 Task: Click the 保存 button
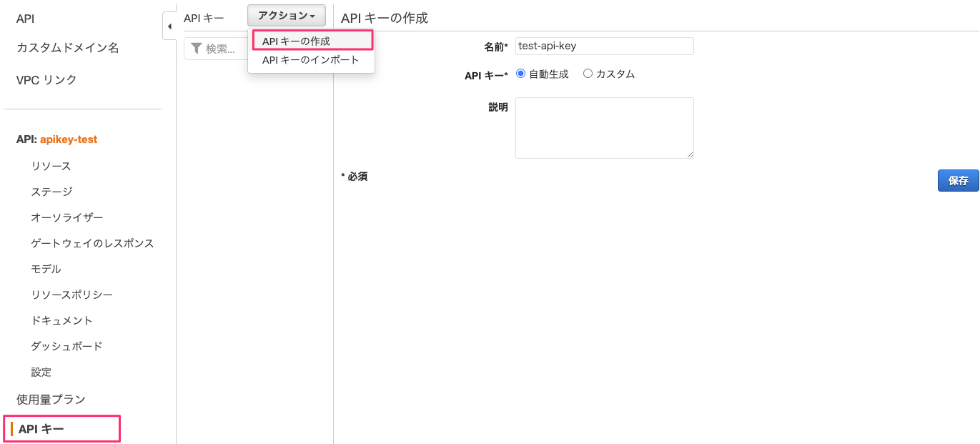pos(958,181)
